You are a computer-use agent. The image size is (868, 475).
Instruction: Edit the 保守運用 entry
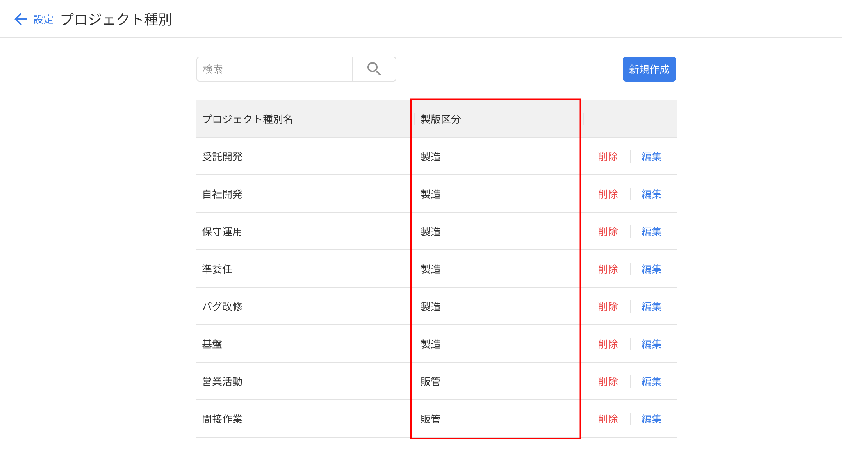[x=651, y=231]
